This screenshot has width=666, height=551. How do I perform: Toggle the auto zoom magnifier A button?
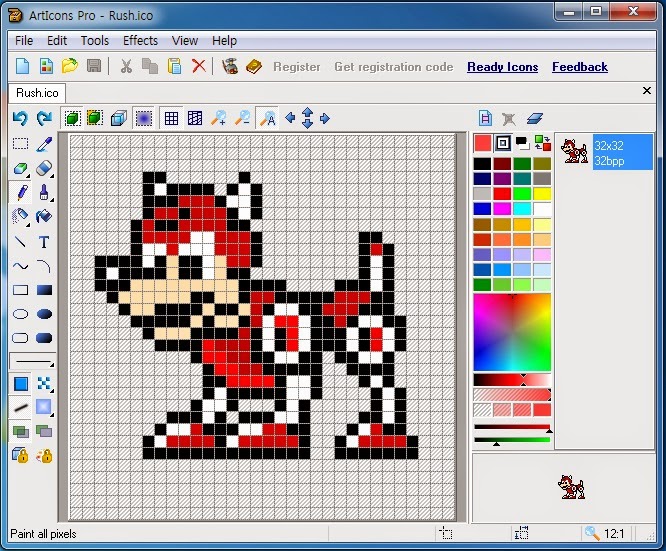(x=267, y=119)
